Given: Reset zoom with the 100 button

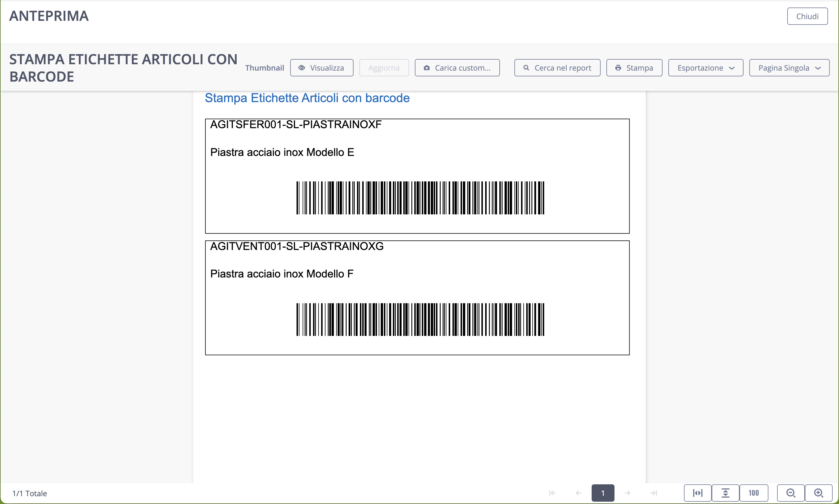Looking at the screenshot, I should coord(753,493).
